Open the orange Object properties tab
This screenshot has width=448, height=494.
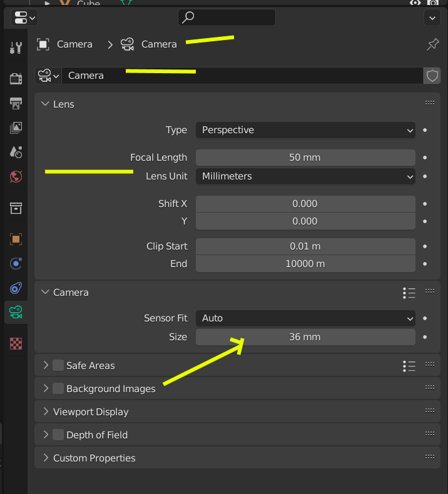pyautogui.click(x=16, y=239)
